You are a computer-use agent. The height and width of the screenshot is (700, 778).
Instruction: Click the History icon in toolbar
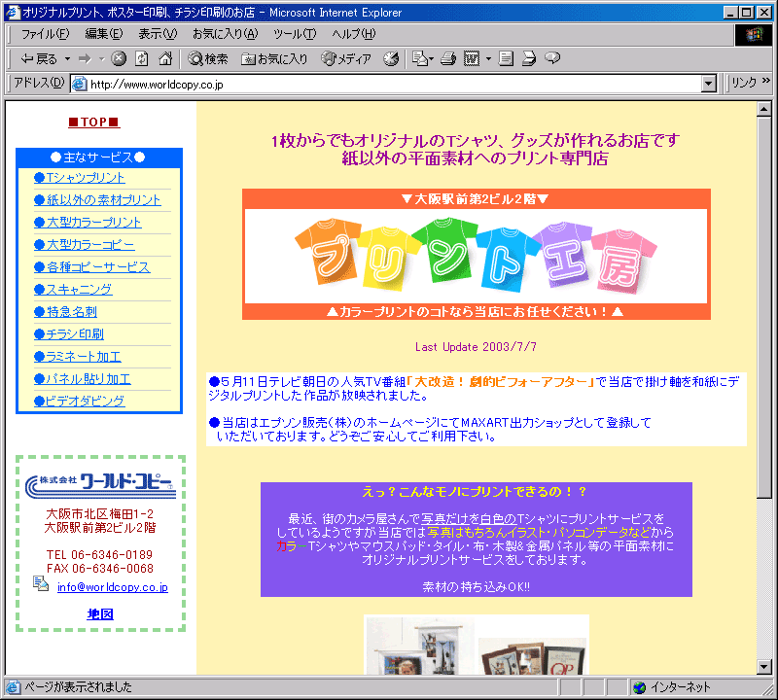pyautogui.click(x=391, y=58)
